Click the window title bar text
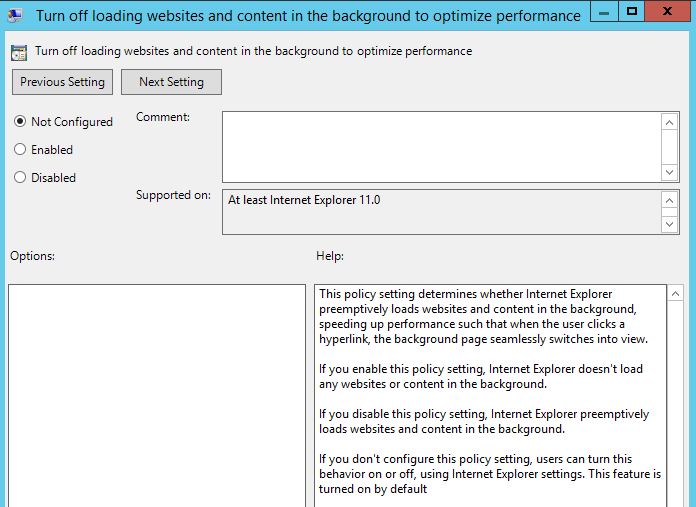 pos(308,16)
